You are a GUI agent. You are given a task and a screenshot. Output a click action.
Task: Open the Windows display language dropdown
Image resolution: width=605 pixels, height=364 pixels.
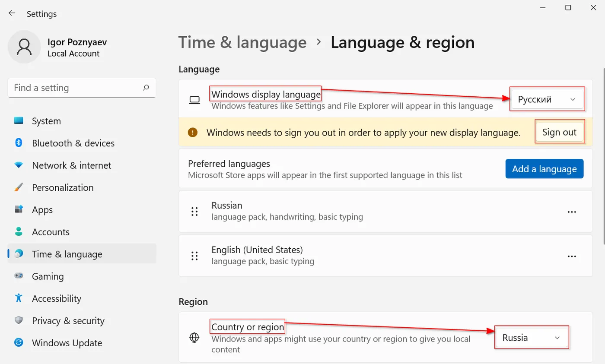tap(547, 99)
